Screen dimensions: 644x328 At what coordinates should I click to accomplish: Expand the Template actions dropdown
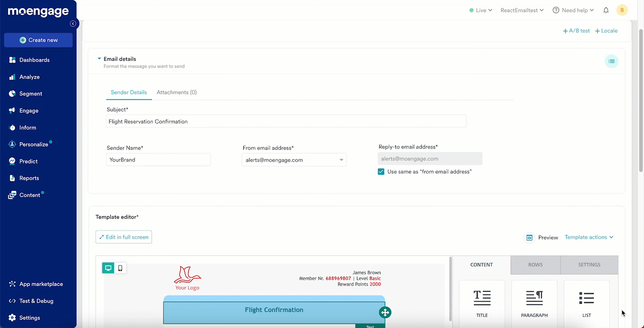point(588,237)
